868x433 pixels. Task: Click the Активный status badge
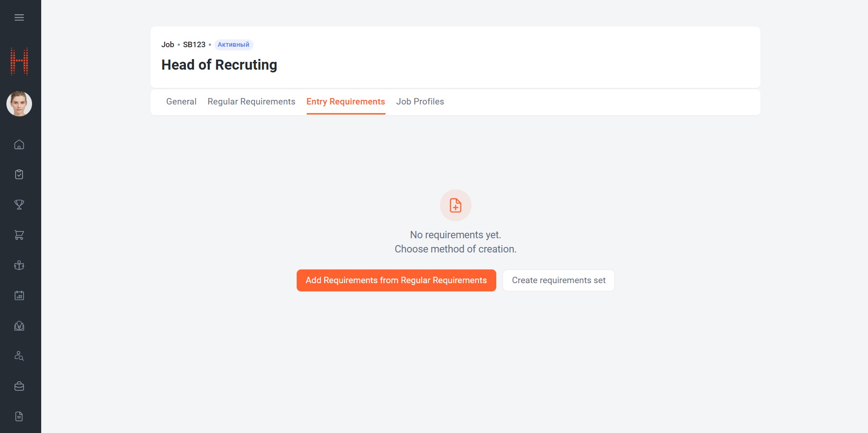233,44
